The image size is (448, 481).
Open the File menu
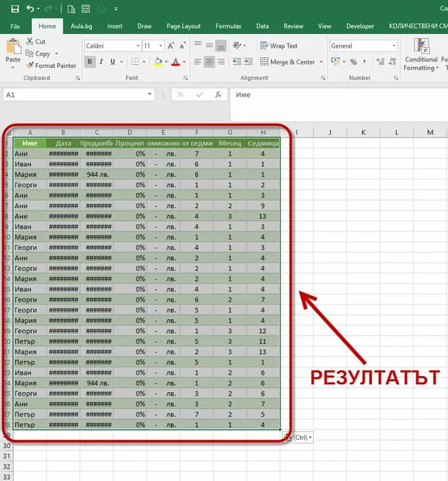click(15, 26)
